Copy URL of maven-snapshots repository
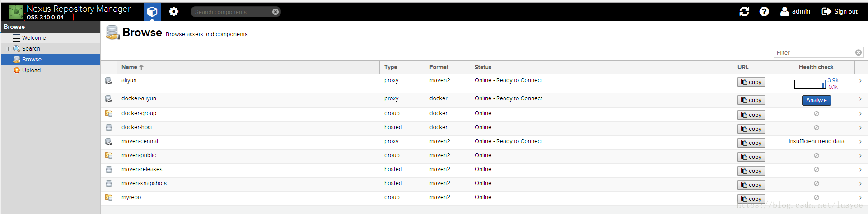The width and height of the screenshot is (868, 214). (x=751, y=185)
